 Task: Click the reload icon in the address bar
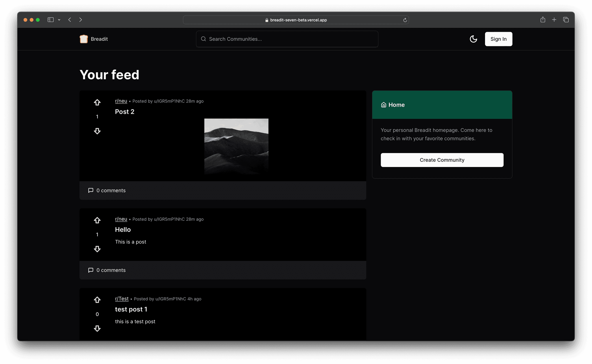[405, 20]
